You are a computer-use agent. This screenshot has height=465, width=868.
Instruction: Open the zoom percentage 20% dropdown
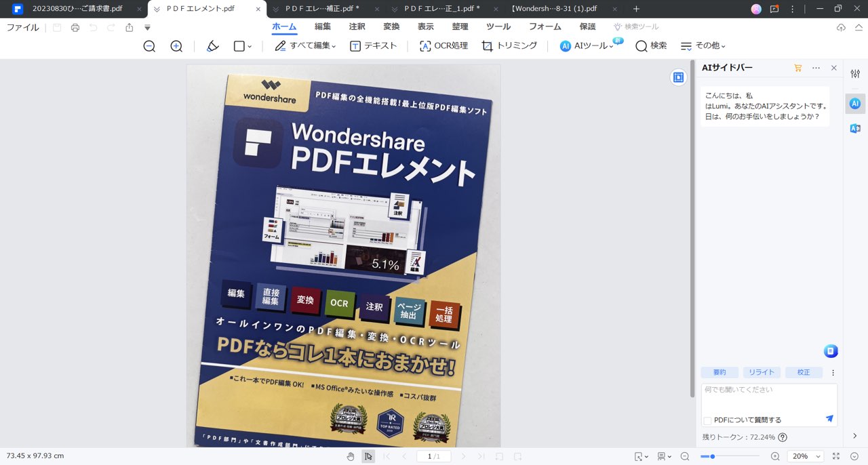(x=807, y=456)
